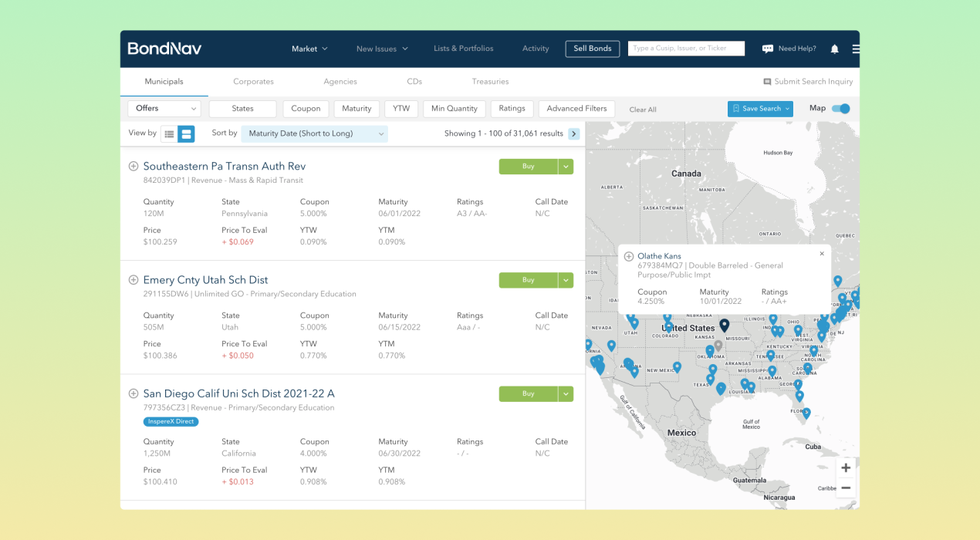980x540 pixels.
Task: Click the Sell Bonds button
Action: 592,49
